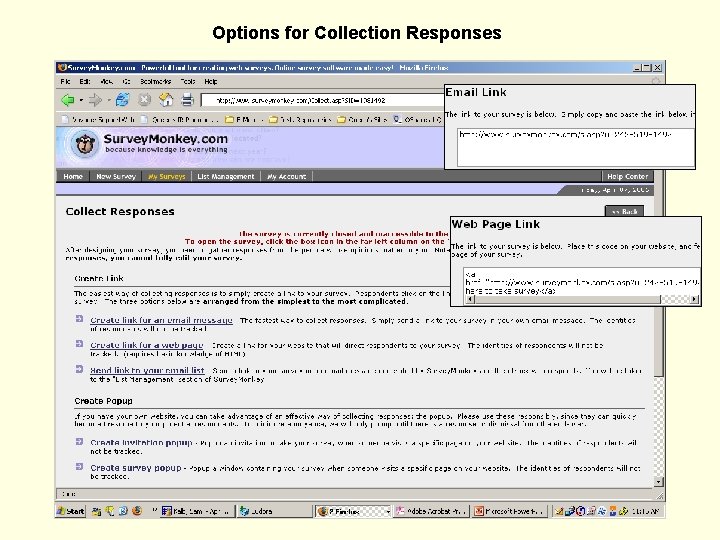The image size is (720, 540).
Task: Click the Back button on Collect Responses
Action: [x=624, y=211]
